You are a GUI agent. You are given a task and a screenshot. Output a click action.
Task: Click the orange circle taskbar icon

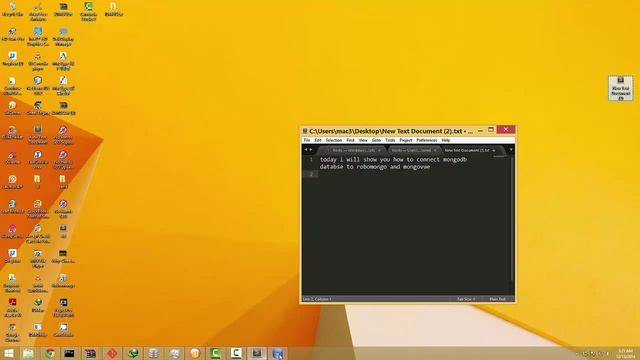[195, 353]
